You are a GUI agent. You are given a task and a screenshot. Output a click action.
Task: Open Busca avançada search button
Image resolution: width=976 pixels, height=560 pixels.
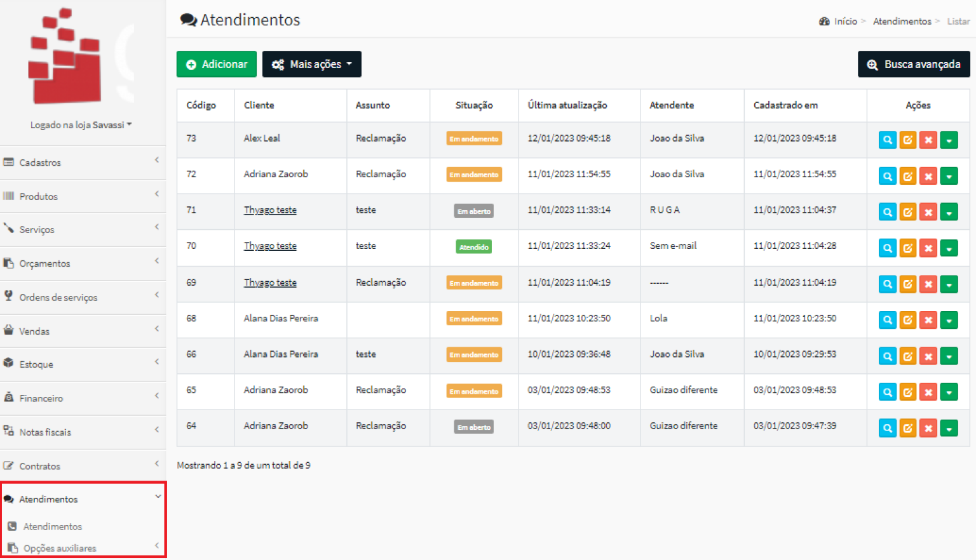913,64
